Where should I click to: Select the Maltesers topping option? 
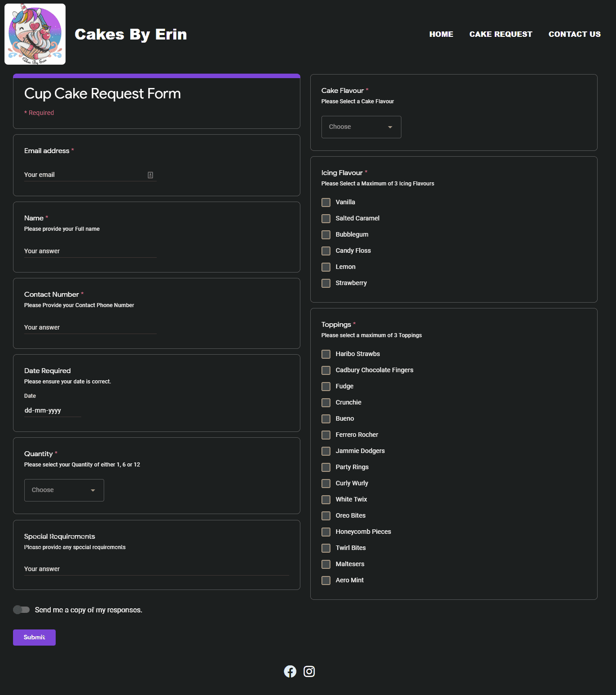pos(326,564)
